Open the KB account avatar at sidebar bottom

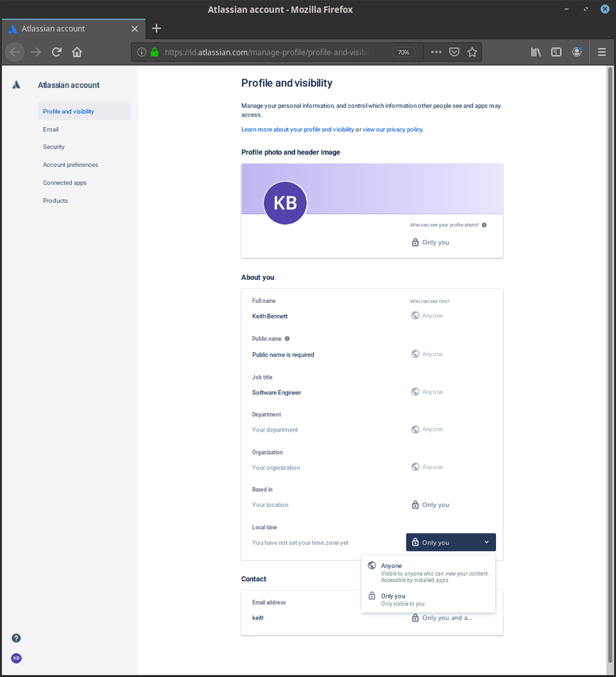point(16,658)
